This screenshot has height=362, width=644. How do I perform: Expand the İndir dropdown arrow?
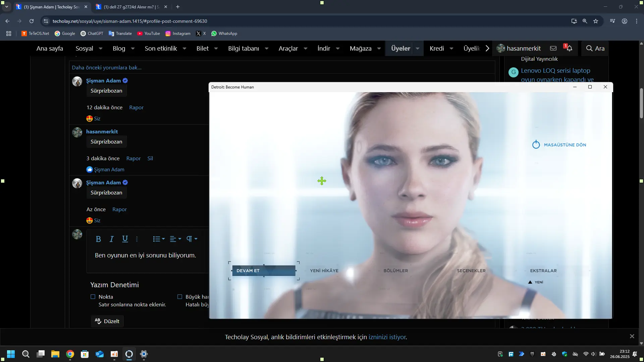338,49
